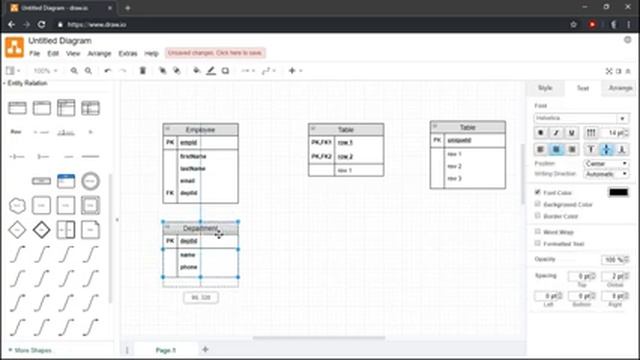Enable the Formatted Text checkbox
This screenshot has width=640, height=360.
point(538,243)
